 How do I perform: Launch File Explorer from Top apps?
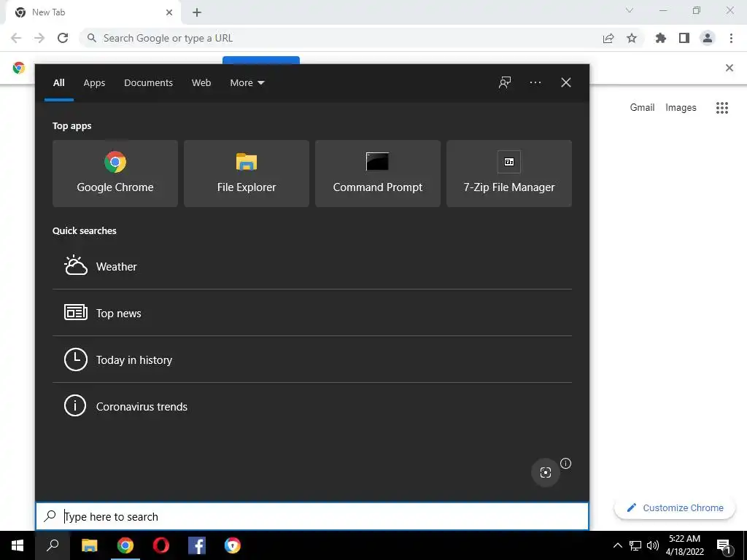coord(247,174)
